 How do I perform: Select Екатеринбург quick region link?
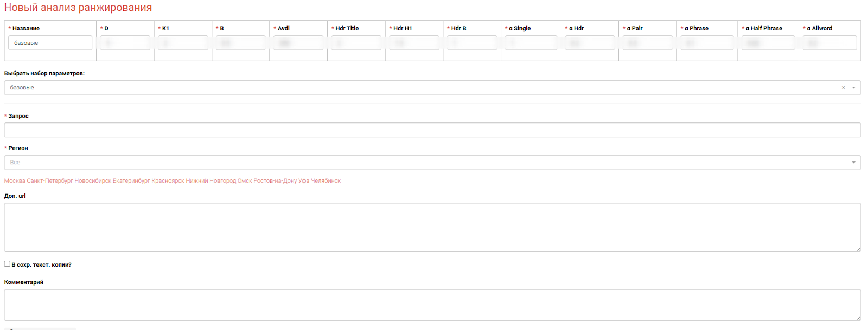(131, 181)
